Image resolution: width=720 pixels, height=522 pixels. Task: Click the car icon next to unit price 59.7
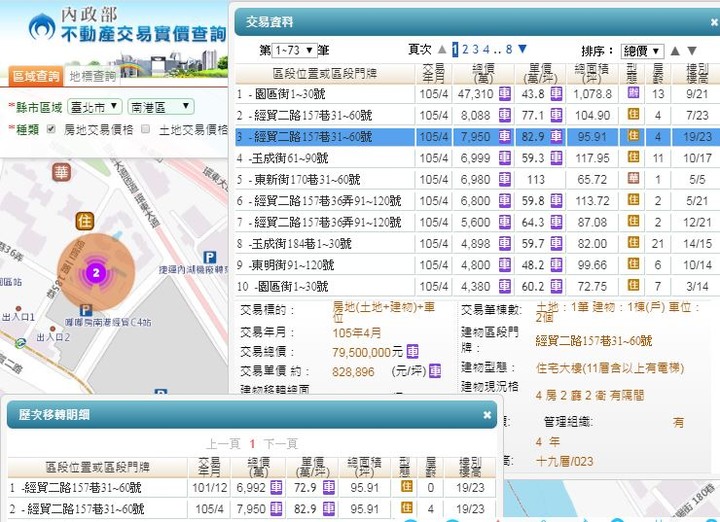click(x=556, y=243)
